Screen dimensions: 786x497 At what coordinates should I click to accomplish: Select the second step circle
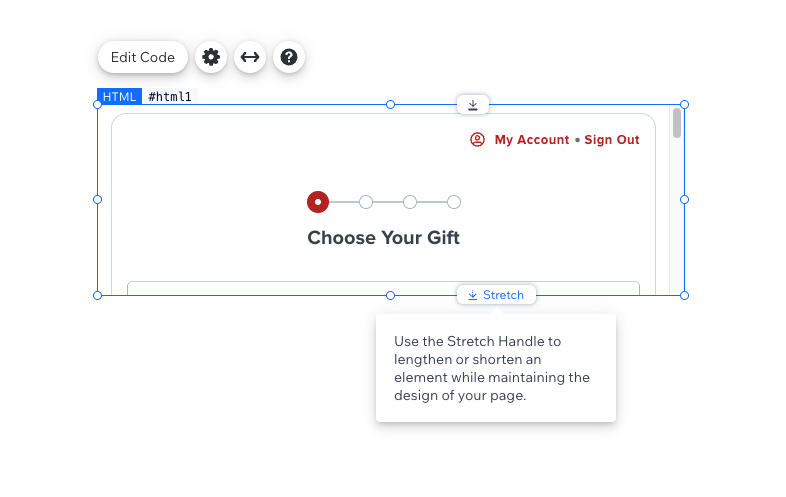(366, 202)
